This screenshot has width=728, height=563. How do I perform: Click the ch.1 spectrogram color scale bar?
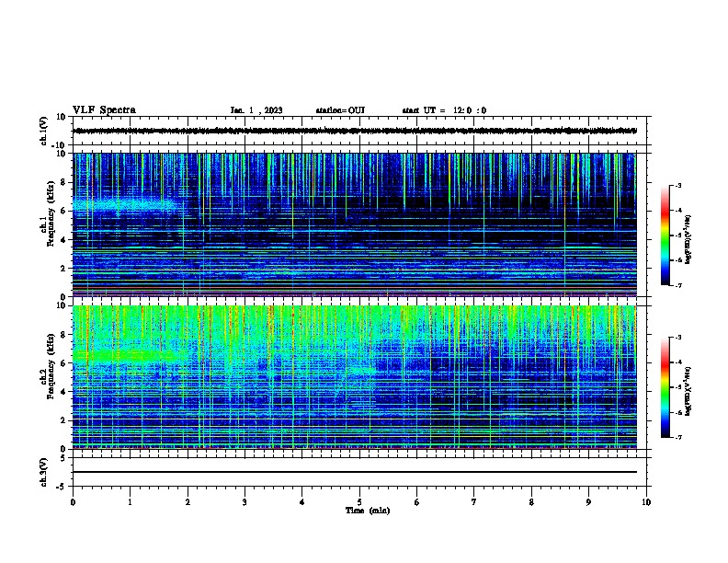[665, 236]
